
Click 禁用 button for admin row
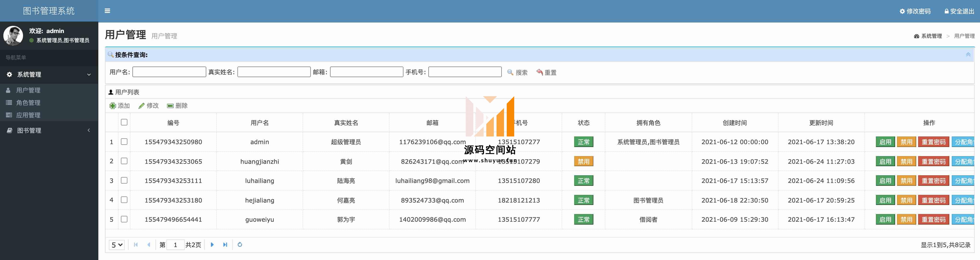click(906, 142)
